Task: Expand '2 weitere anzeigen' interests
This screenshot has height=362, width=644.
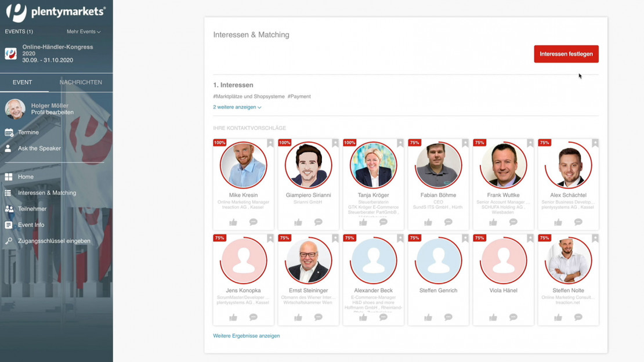Action: click(x=237, y=107)
